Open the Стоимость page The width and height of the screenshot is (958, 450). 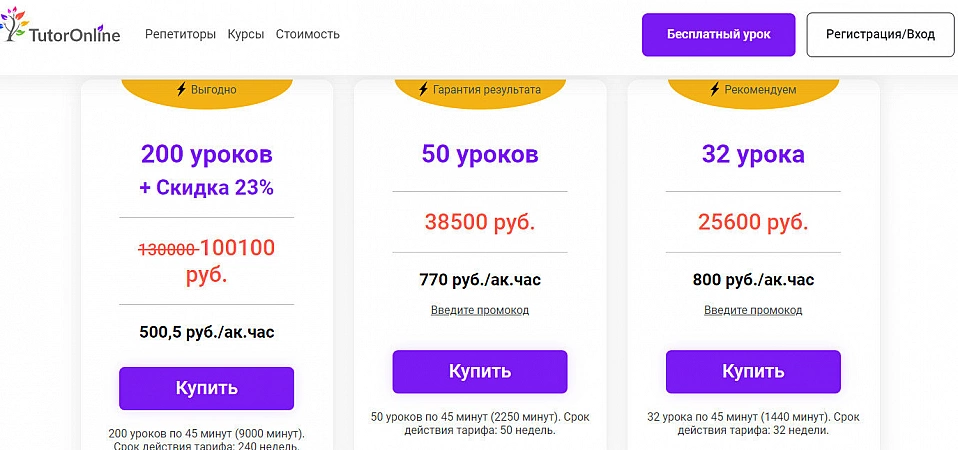click(x=307, y=34)
